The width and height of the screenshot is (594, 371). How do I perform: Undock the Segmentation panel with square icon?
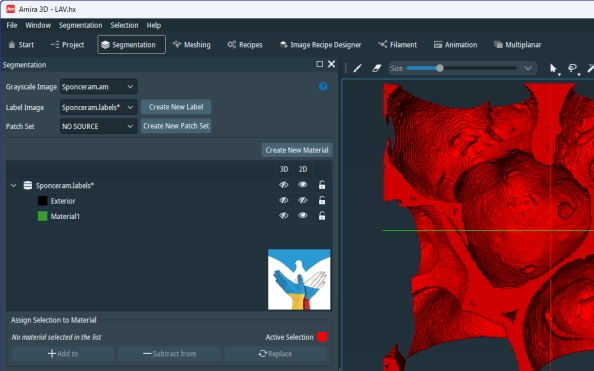click(x=320, y=64)
